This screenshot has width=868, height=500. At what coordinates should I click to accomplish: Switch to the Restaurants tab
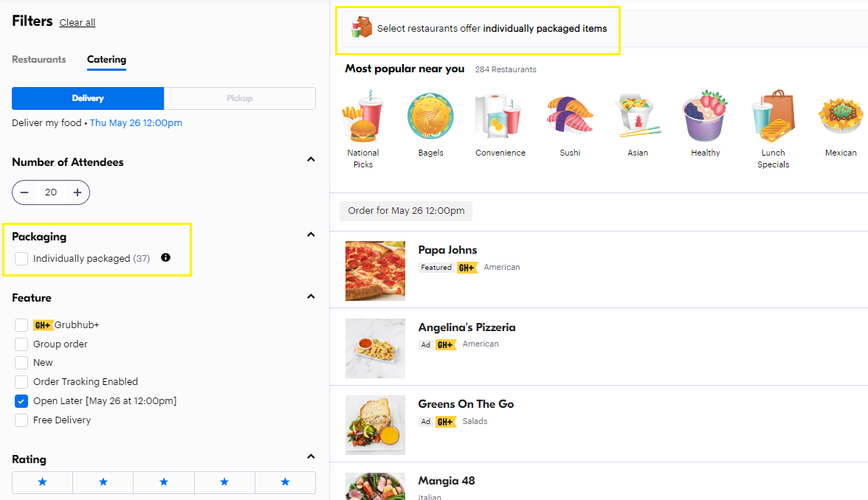38,60
